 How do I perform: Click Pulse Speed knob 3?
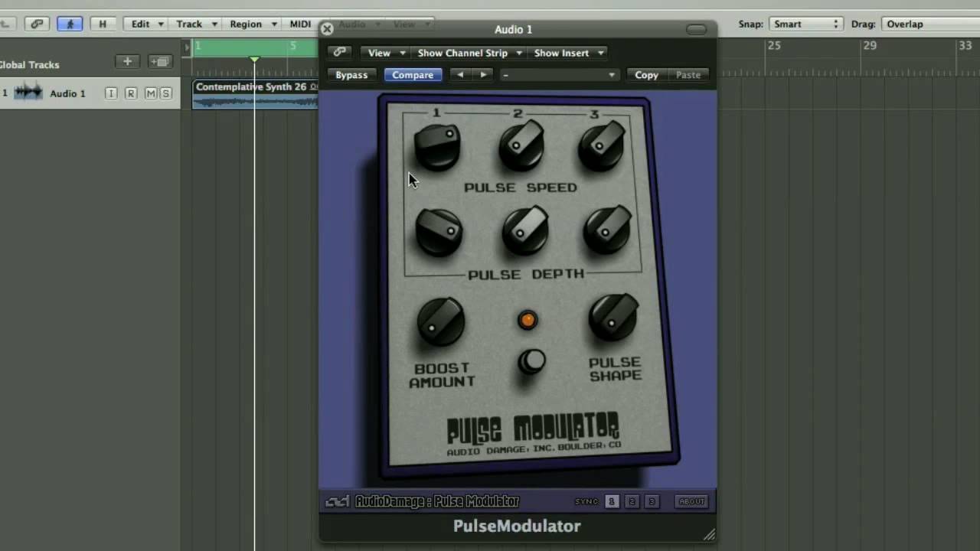click(603, 146)
